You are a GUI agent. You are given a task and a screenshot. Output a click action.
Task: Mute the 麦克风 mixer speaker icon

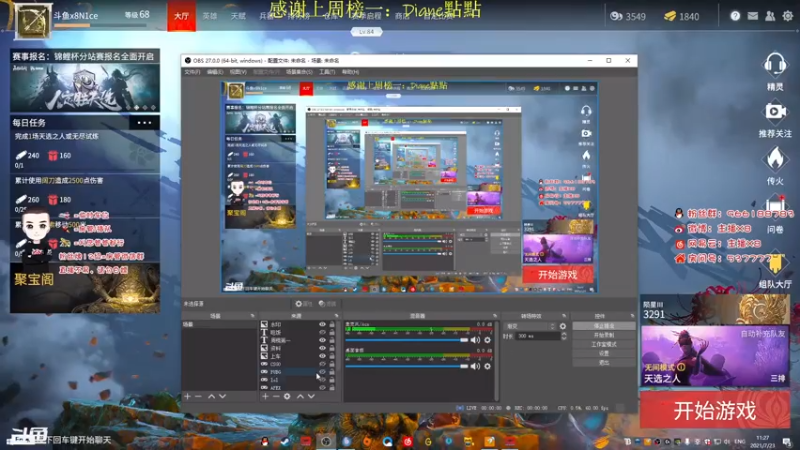pyautogui.click(x=476, y=340)
